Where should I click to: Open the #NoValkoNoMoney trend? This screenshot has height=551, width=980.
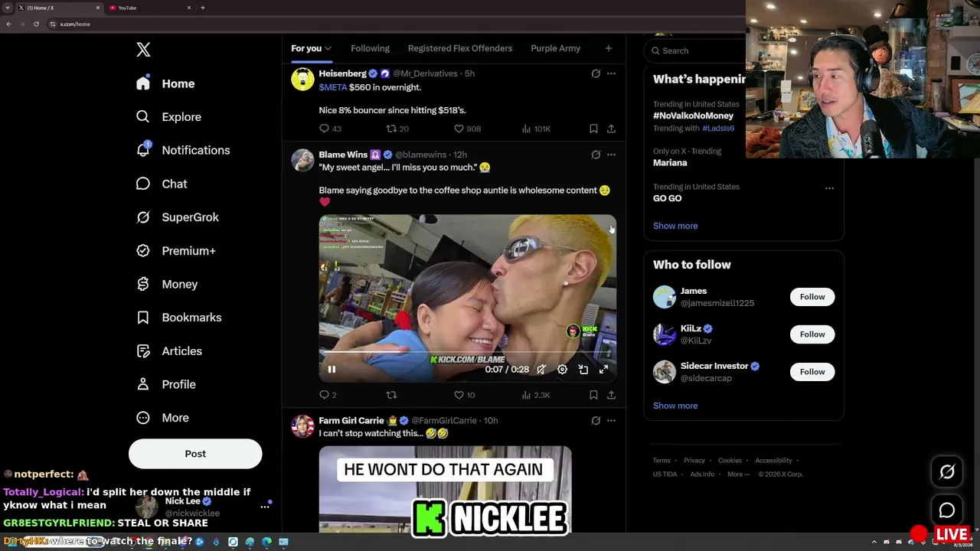(693, 116)
